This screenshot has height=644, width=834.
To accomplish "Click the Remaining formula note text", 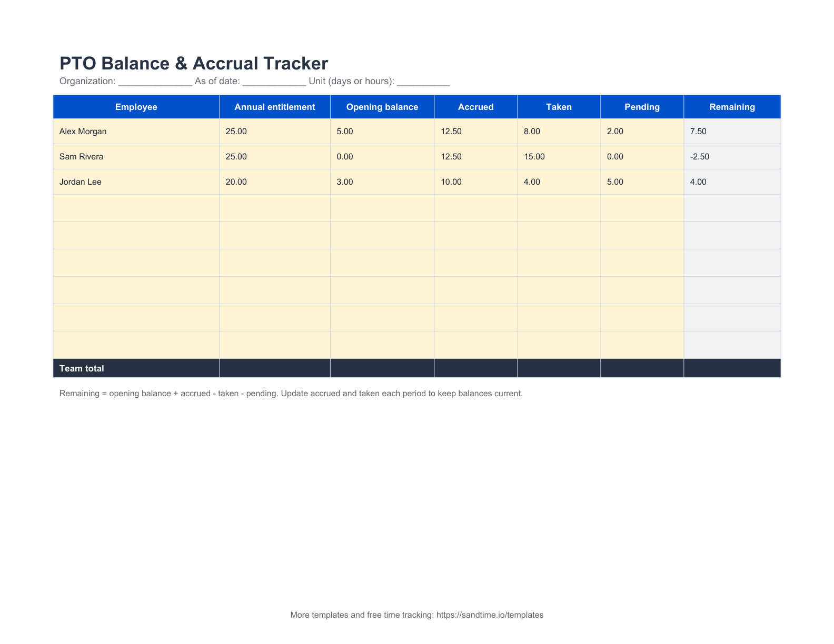I will [291, 394].
